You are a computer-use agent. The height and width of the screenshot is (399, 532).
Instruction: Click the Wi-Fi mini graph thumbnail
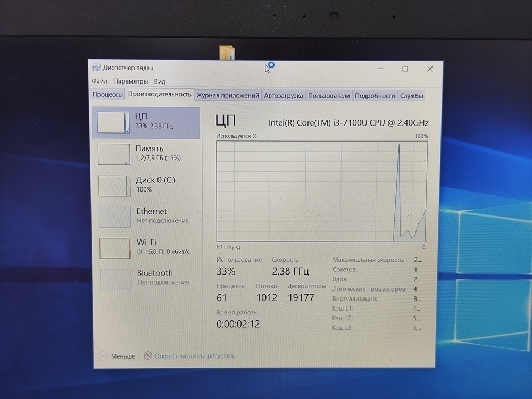click(x=115, y=248)
